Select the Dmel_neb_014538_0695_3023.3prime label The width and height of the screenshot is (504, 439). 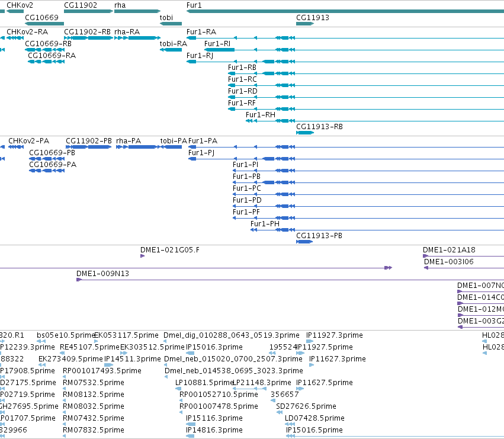(x=234, y=371)
